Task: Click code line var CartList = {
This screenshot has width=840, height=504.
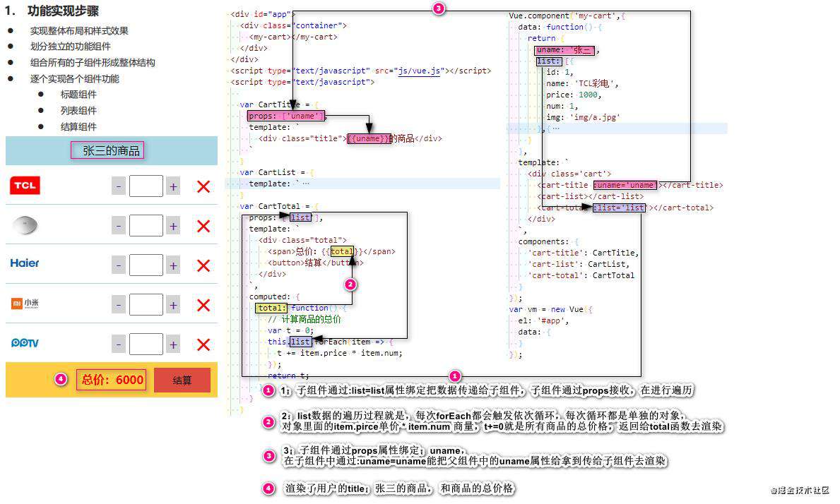Action: tap(276, 172)
